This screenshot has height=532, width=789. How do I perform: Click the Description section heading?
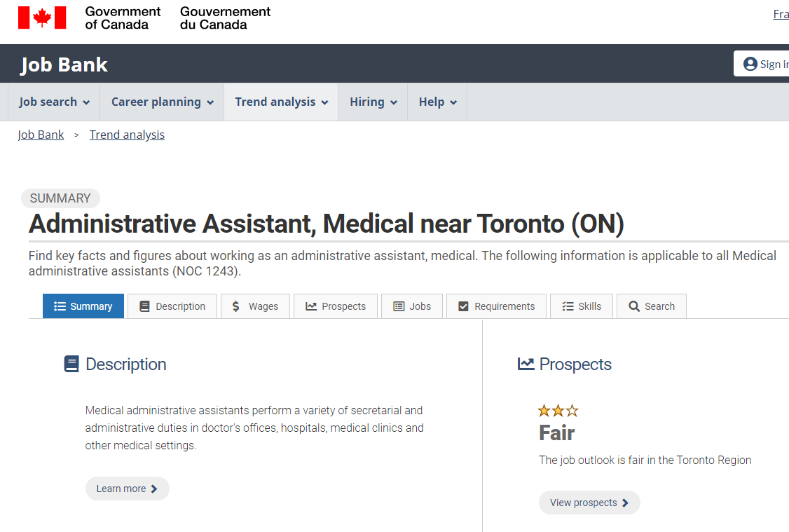(126, 364)
